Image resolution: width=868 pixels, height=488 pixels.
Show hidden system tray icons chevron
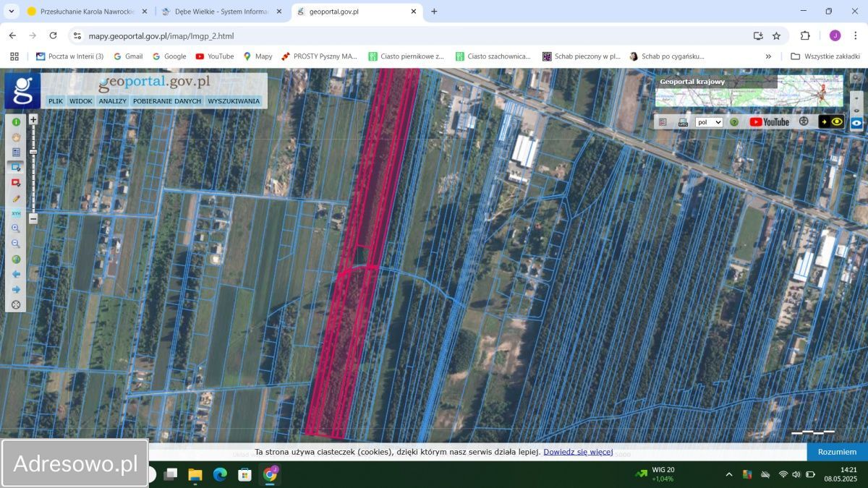pyautogui.click(x=728, y=474)
